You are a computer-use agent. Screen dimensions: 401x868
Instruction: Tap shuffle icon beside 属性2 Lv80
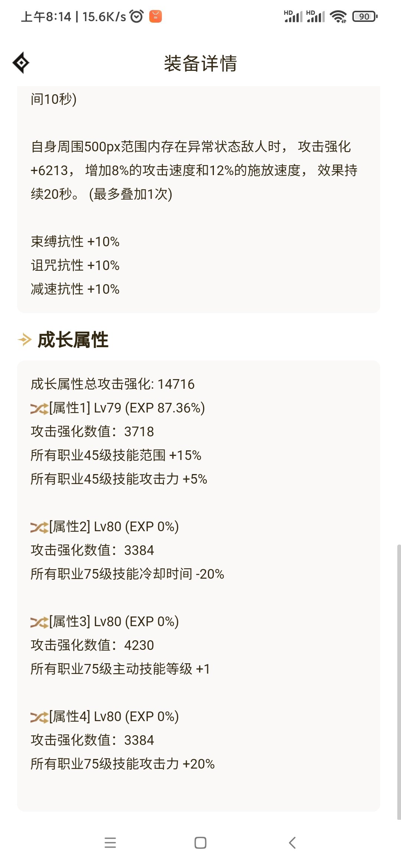tap(39, 527)
